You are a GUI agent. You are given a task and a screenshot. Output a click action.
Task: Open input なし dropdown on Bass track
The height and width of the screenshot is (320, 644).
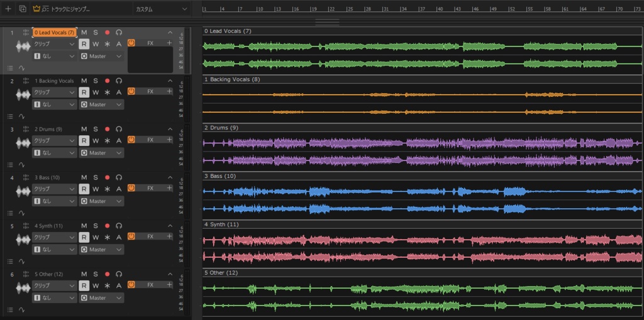(55, 201)
